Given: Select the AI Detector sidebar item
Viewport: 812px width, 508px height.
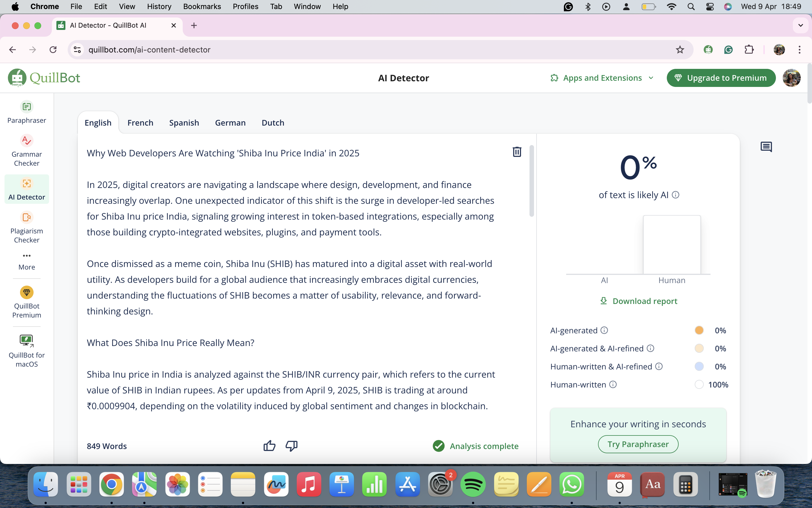Looking at the screenshot, I should pos(27,189).
